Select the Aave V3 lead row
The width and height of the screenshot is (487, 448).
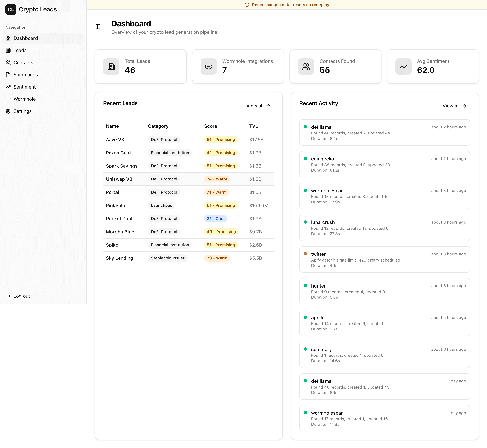189,139
